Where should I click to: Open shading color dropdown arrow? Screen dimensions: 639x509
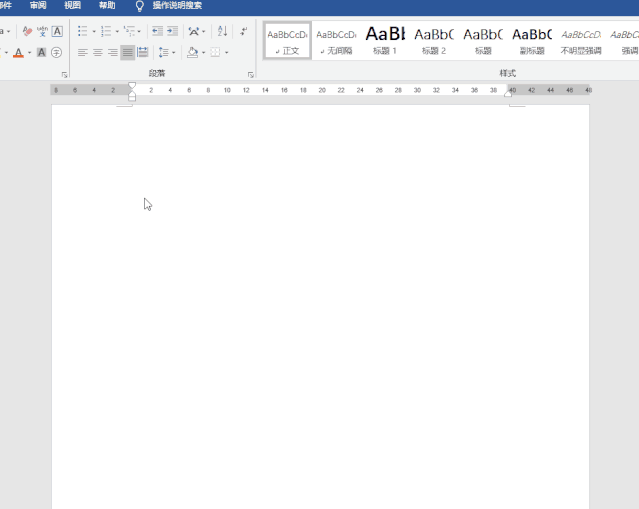point(203,53)
